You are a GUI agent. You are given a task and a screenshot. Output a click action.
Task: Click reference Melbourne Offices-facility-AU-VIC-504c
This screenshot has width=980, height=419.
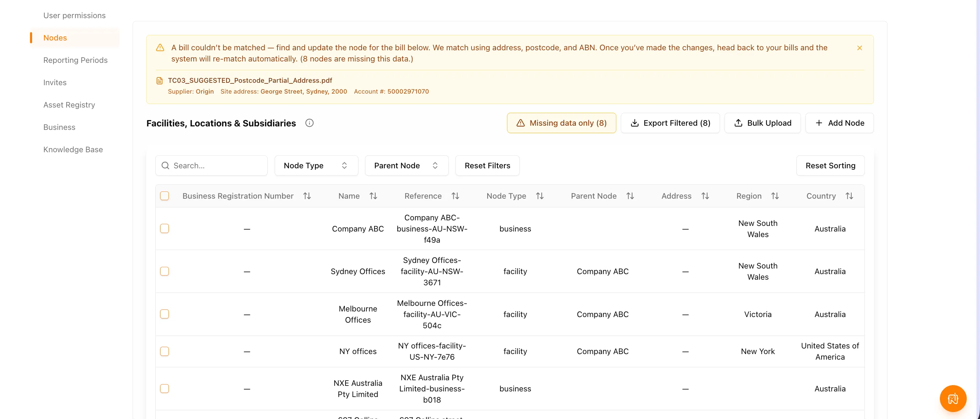pos(432,314)
